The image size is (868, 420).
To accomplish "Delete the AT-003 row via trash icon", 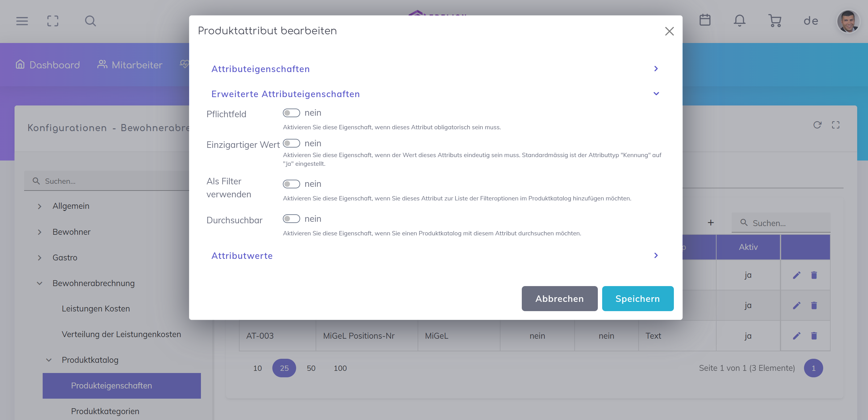I will 814,336.
